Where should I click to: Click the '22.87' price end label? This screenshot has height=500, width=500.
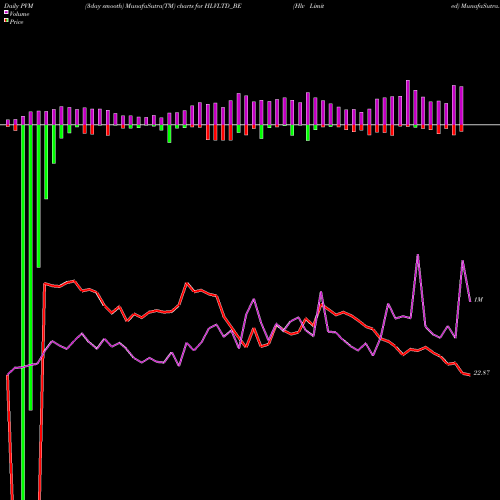click(x=482, y=373)
